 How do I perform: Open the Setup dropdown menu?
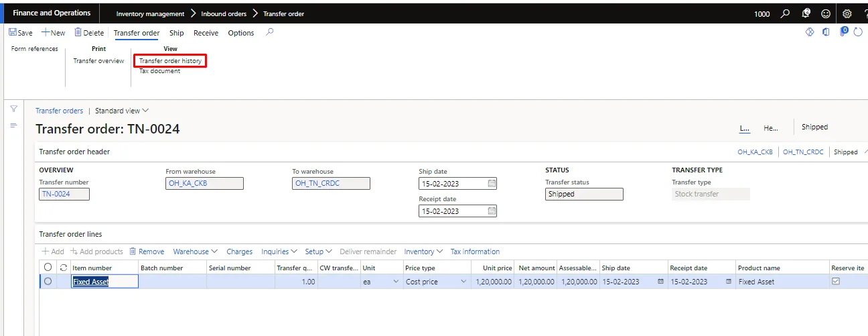point(319,251)
